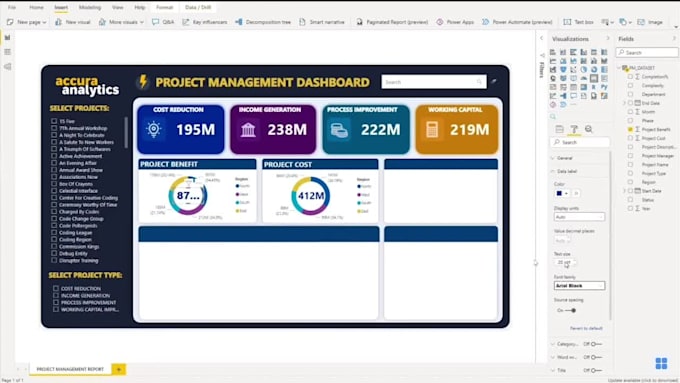680x383 pixels.
Task: Check the Active Achievement project
Action: (54, 156)
